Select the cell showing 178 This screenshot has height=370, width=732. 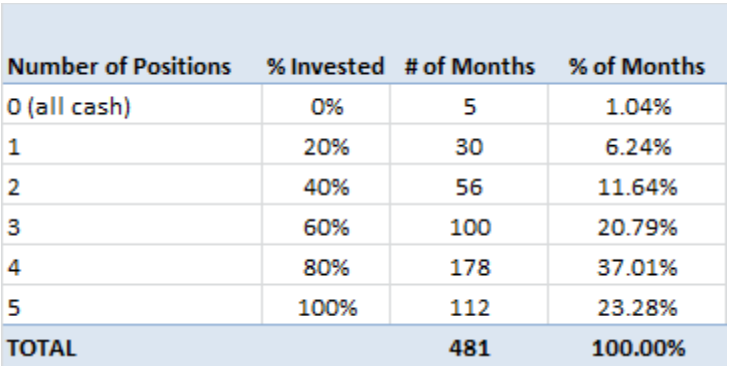tap(470, 268)
